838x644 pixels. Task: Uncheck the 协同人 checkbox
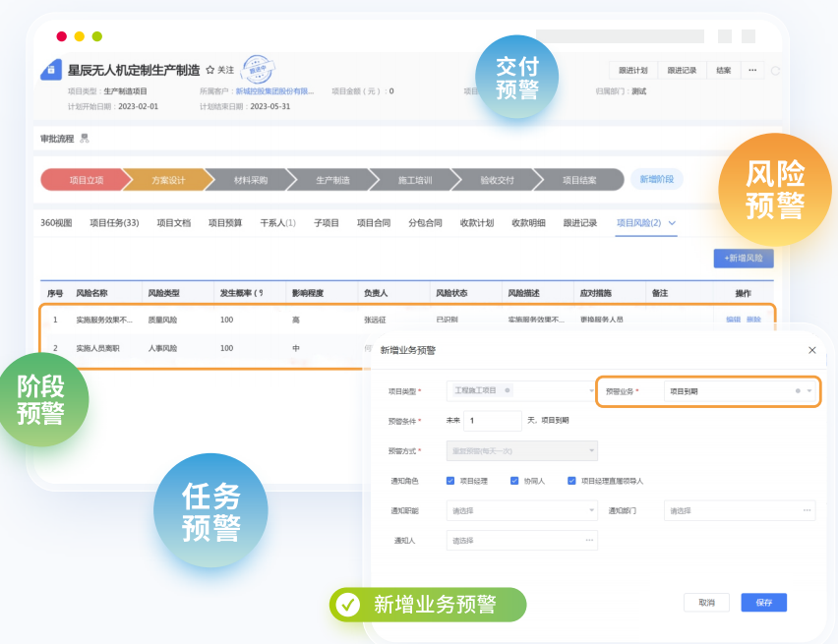tap(514, 481)
